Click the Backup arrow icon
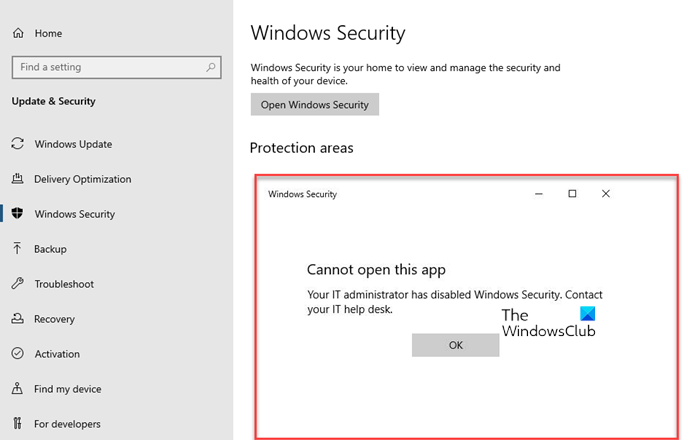The image size is (700, 440). tap(18, 249)
